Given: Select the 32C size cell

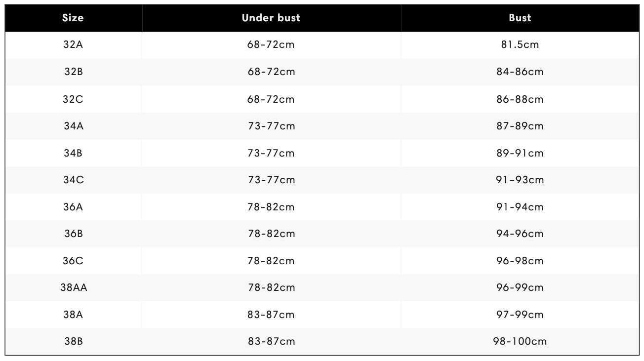Looking at the screenshot, I should coord(73,99).
